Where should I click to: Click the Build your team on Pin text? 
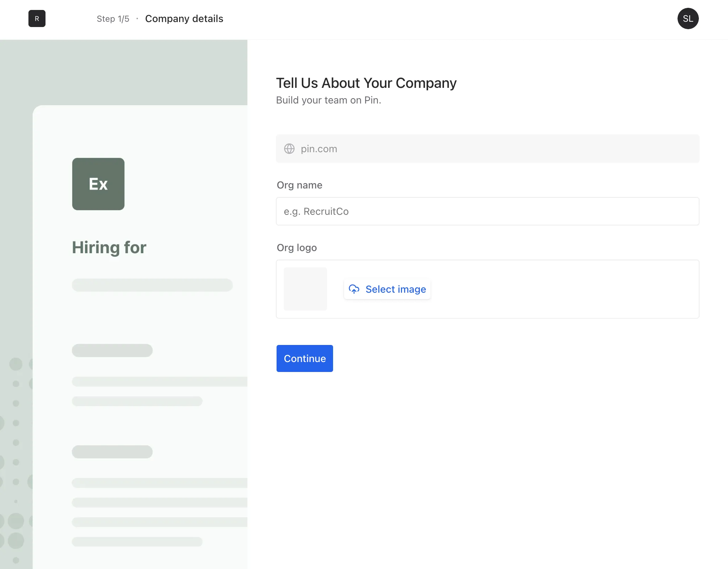328,100
